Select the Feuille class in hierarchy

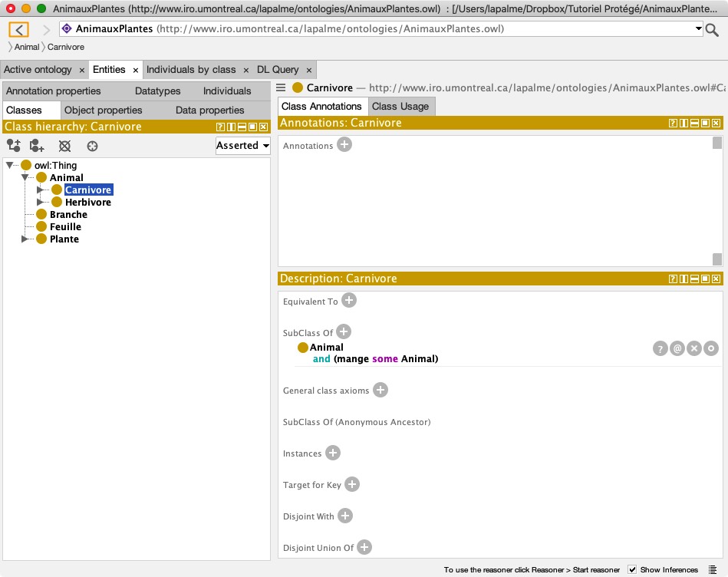(x=65, y=227)
